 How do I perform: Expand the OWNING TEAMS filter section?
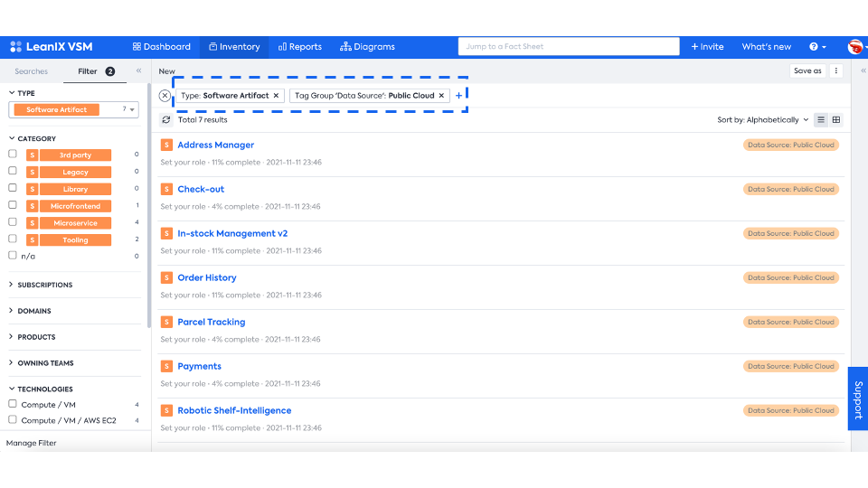42,363
